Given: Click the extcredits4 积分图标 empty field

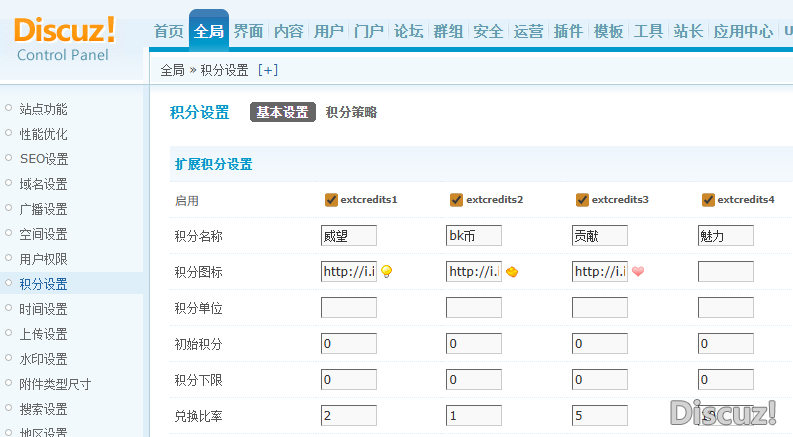Looking at the screenshot, I should click(725, 272).
